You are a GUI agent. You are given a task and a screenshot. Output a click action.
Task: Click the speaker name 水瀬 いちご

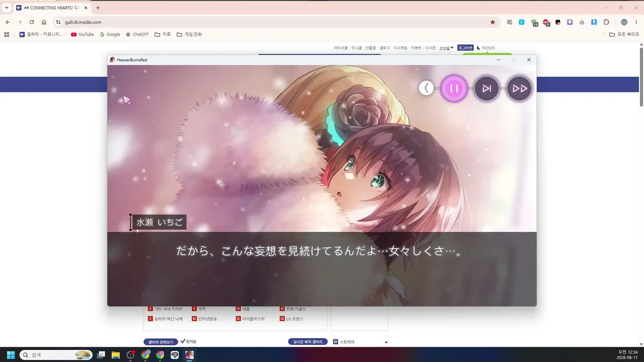[x=159, y=222]
